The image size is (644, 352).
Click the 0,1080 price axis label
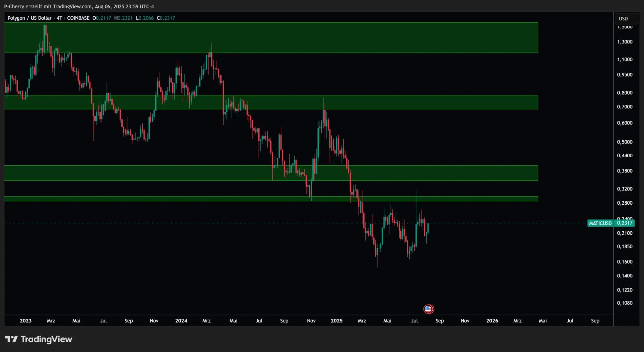625,303
